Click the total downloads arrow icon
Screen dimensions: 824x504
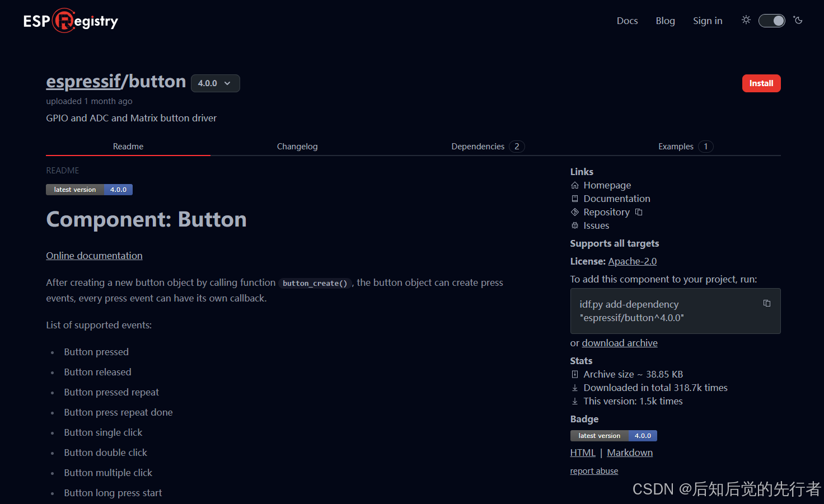tap(574, 388)
